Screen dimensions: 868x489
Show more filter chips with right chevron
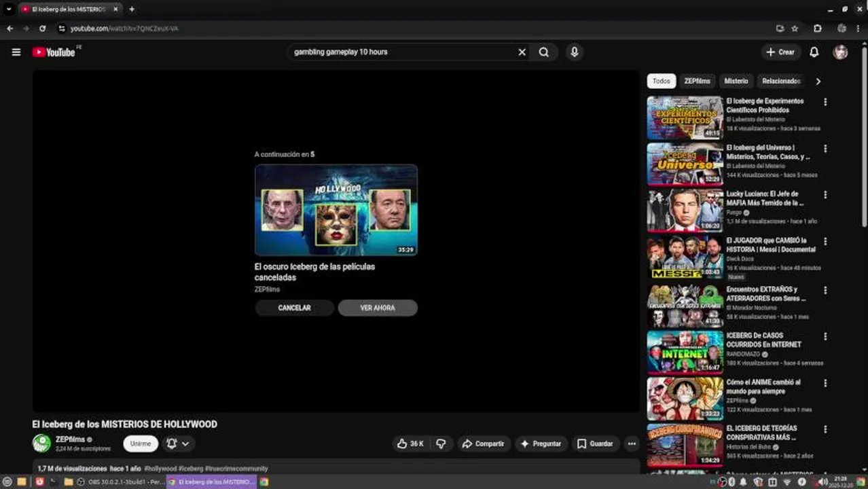[818, 81]
